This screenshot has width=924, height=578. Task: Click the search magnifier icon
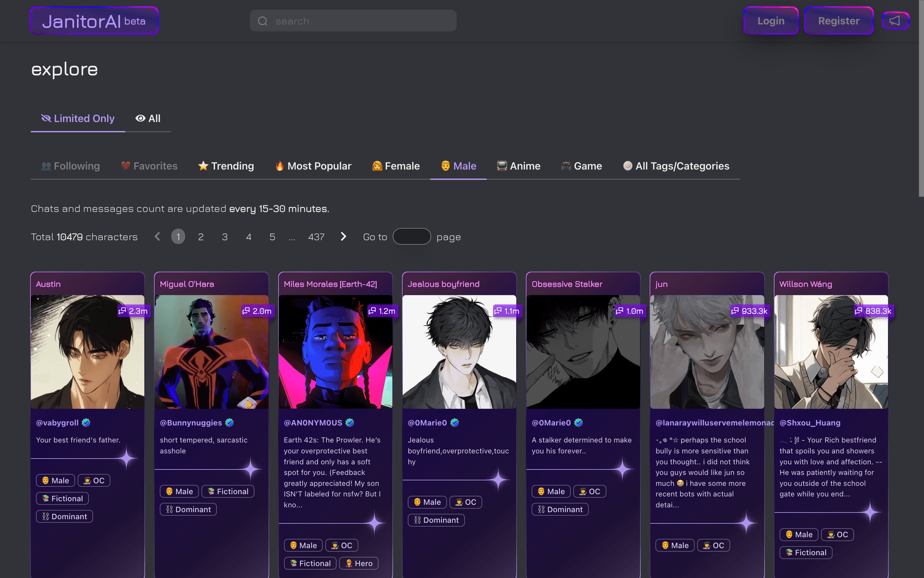tap(263, 21)
